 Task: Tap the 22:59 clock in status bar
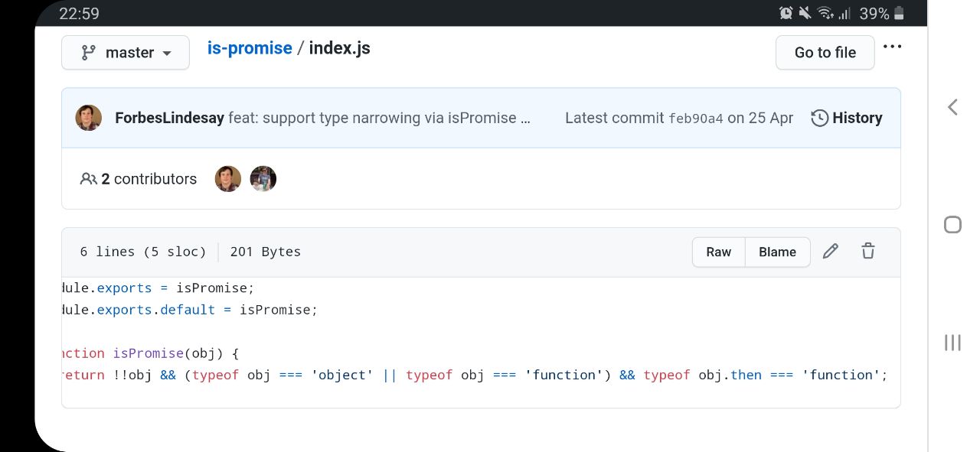[79, 14]
